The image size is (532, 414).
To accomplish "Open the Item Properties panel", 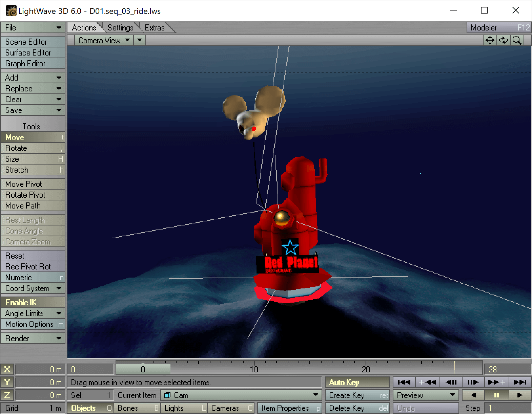I will click(x=289, y=408).
